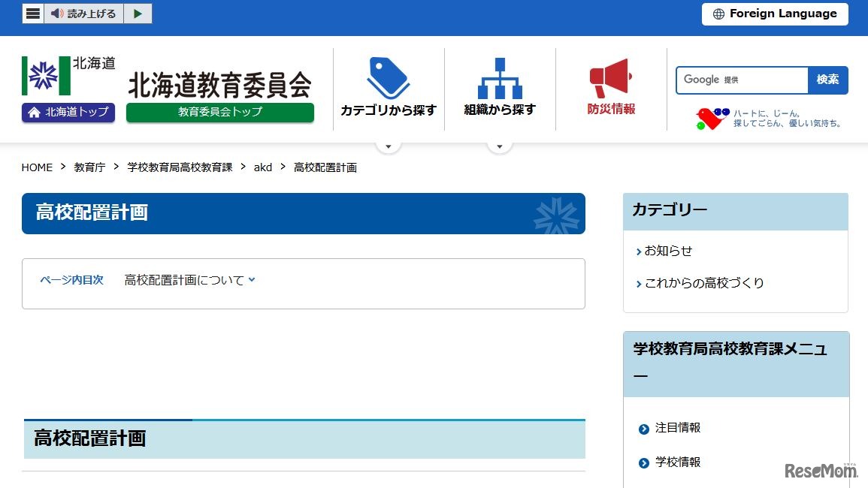The width and height of the screenshot is (868, 488).
Task: Open 注目情報 from the course menu
Action: 677,428
